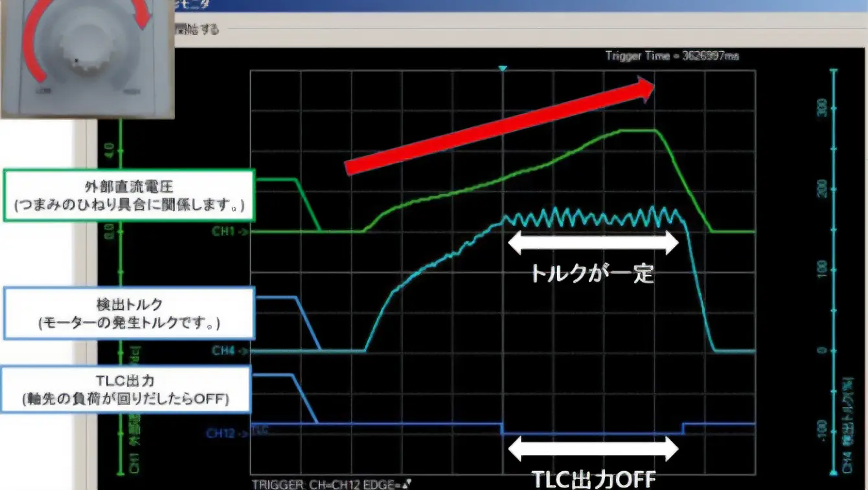The height and width of the screenshot is (490, 868).
Task: Click the large red diagonal arrow
Action: click(x=500, y=126)
